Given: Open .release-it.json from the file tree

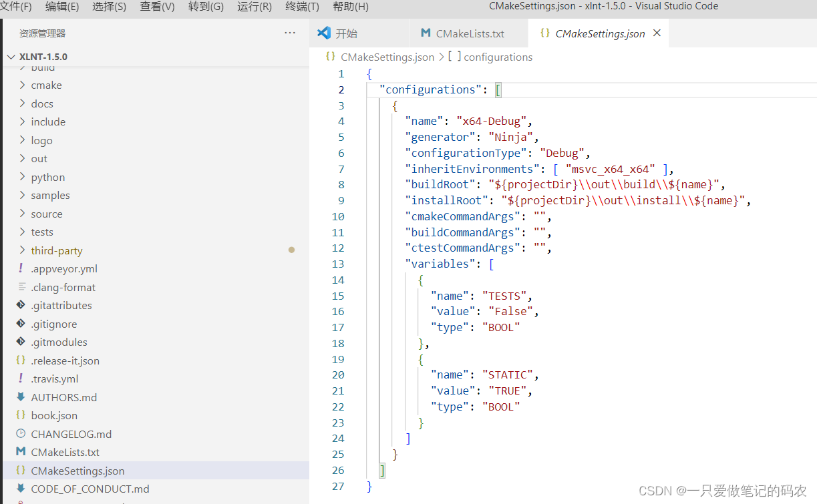Looking at the screenshot, I should tap(65, 360).
